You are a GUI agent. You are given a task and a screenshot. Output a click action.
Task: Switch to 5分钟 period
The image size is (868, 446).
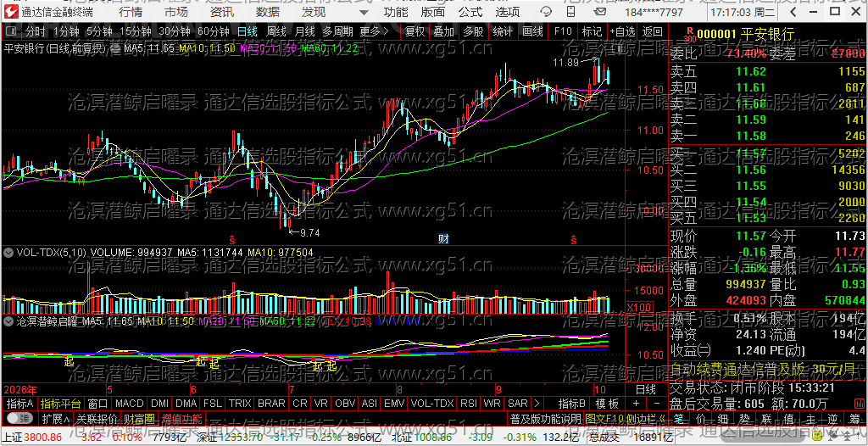99,32
